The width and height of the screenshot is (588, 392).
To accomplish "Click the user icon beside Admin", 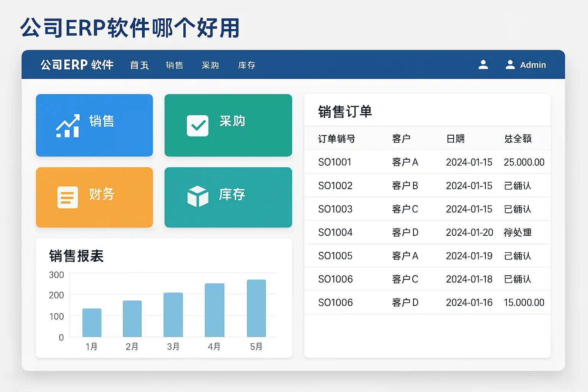I will pos(510,65).
